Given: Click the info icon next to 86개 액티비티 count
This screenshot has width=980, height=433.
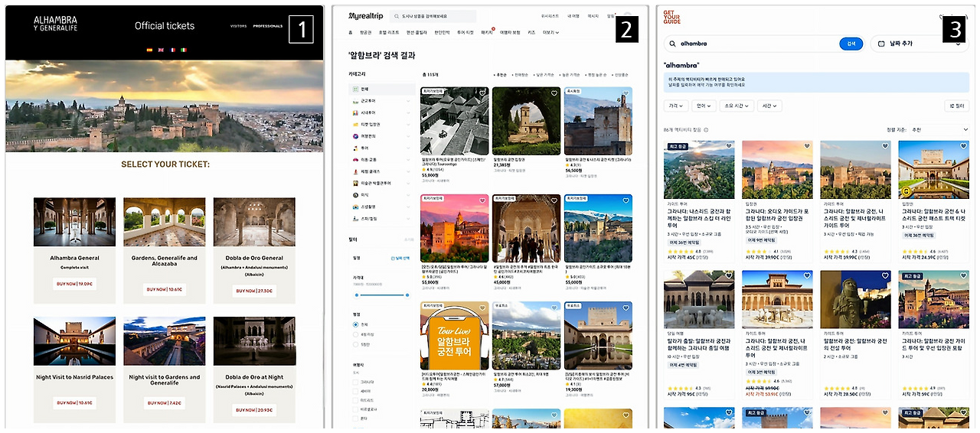Looking at the screenshot, I should (x=706, y=130).
